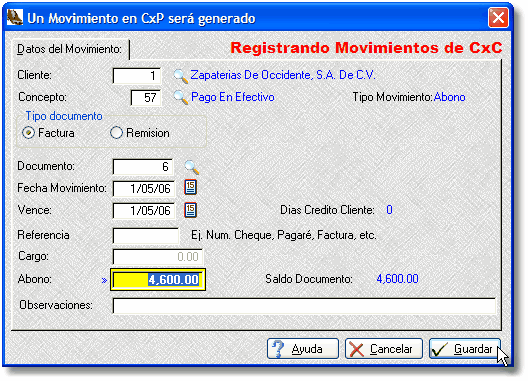Open help with the Ayuda button
528x381 pixels.
(303, 349)
